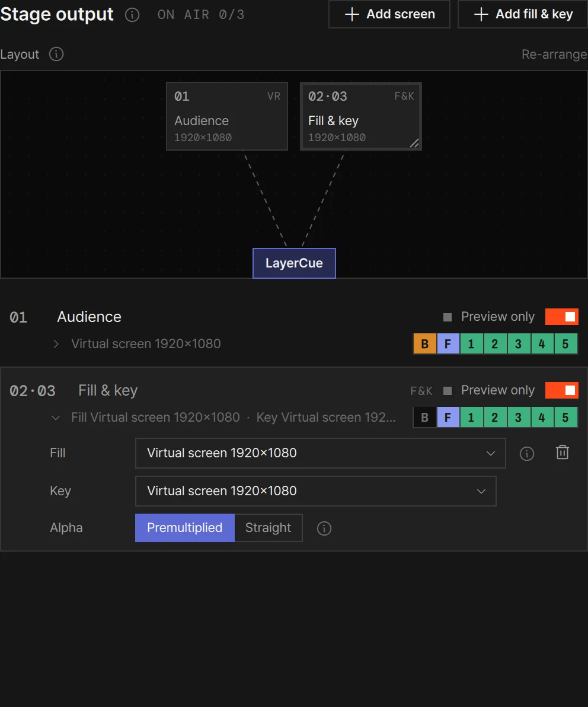
Task: Select 01 Audience node in layout
Action: [x=227, y=116]
